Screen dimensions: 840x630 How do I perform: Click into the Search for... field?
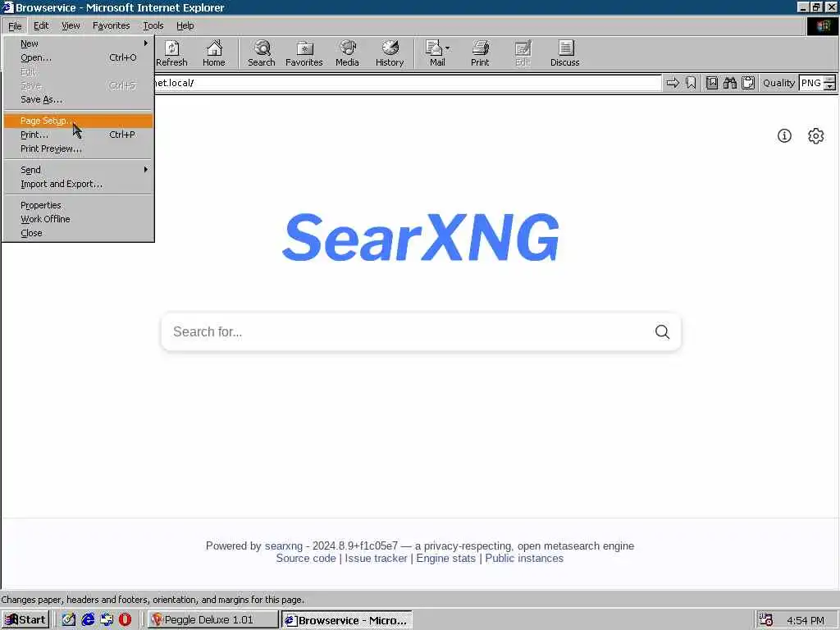(407, 331)
